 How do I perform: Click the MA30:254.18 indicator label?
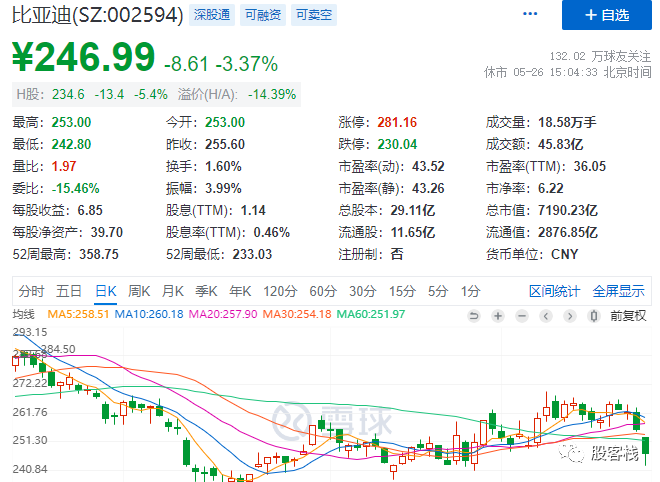(297, 314)
